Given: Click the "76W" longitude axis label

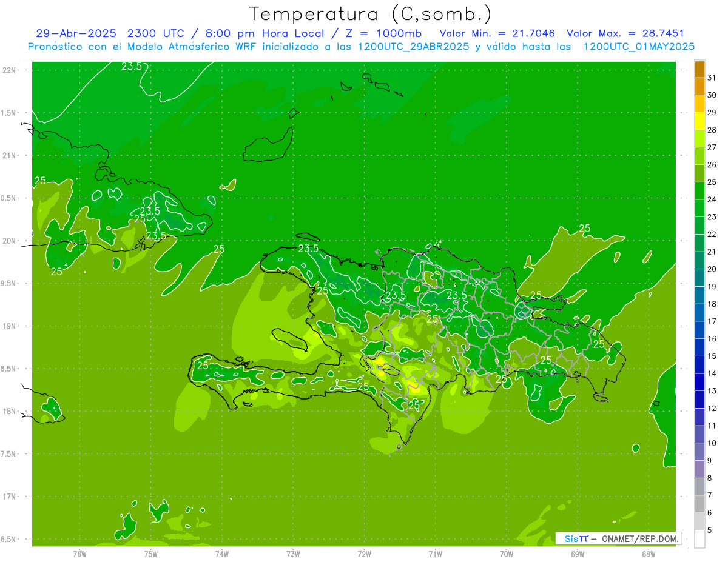Looking at the screenshot, I should pyautogui.click(x=79, y=554).
